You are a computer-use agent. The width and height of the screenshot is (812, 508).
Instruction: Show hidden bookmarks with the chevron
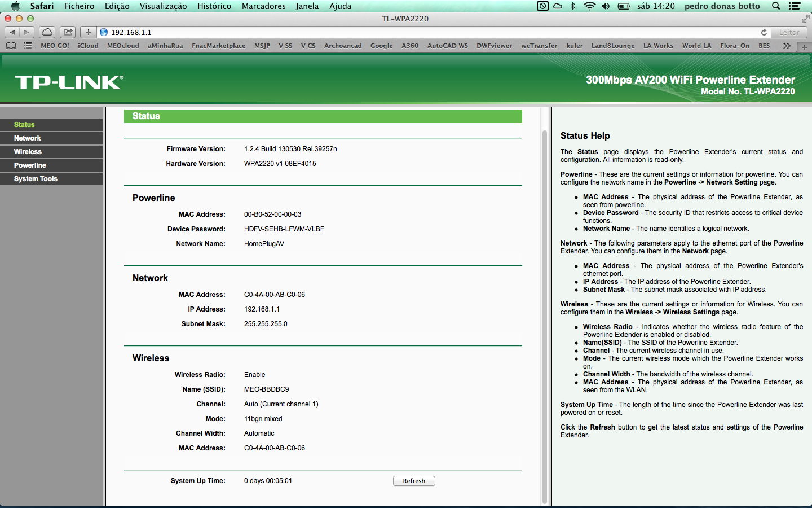click(x=787, y=46)
